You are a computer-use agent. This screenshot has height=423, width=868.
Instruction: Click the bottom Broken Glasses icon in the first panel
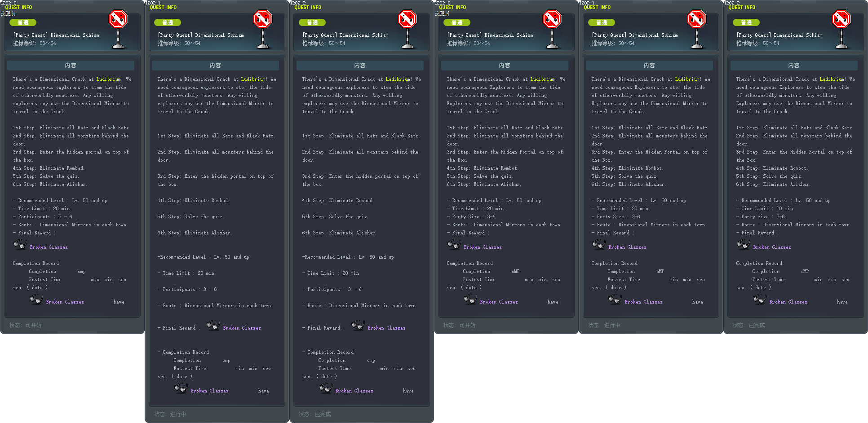[36, 300]
